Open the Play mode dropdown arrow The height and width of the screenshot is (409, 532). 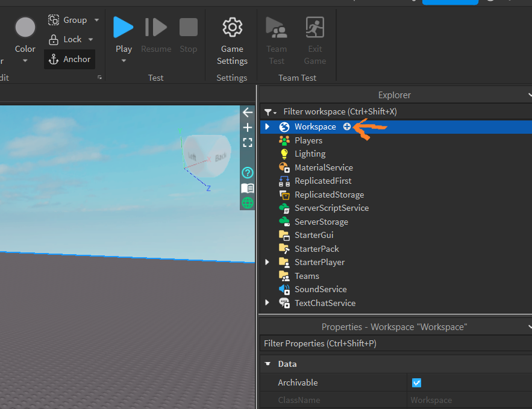click(124, 61)
